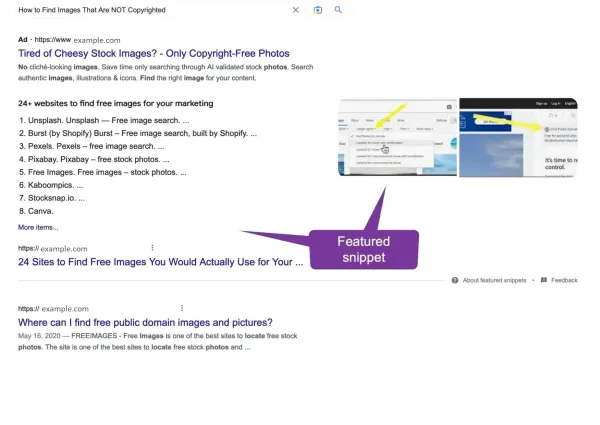Click the magnifying glass search icon
The width and height of the screenshot is (600, 425).
[x=338, y=10]
